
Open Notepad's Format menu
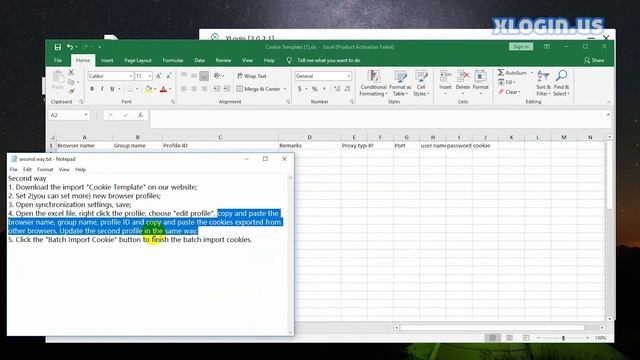[45, 169]
